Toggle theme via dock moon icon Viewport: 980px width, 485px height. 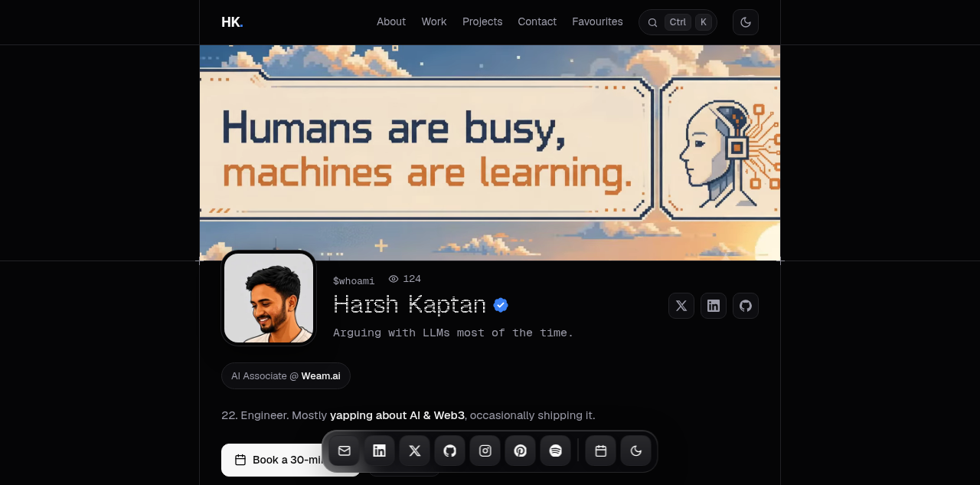coord(636,451)
